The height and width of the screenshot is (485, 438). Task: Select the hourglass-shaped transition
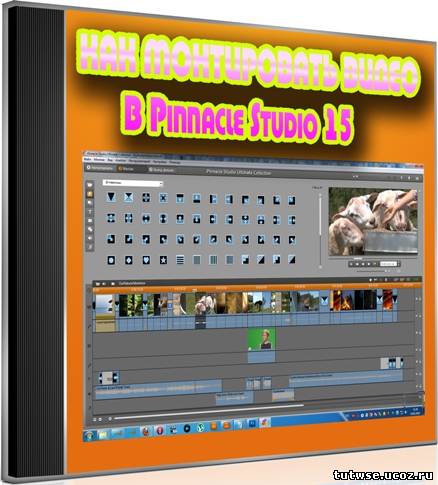pos(128,197)
